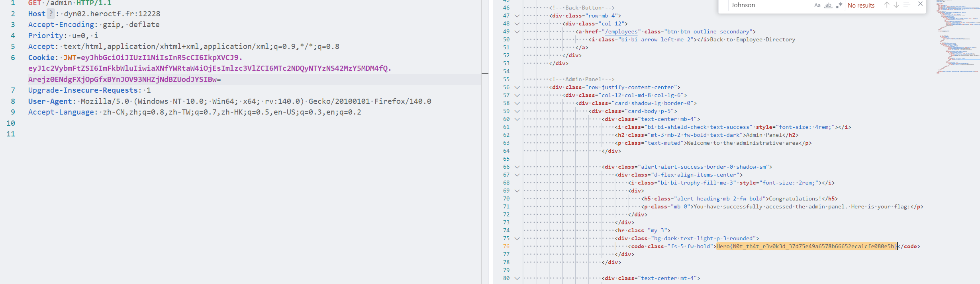
Task: Open the /employees href link
Action: pyautogui.click(x=621, y=32)
